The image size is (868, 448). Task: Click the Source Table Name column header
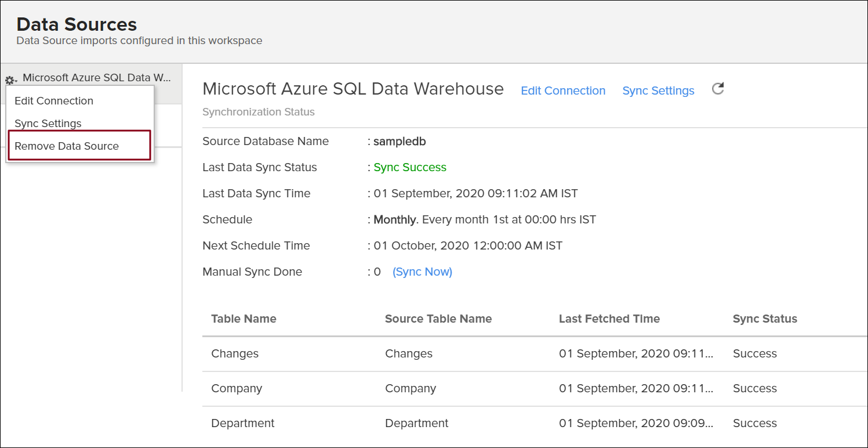point(438,319)
